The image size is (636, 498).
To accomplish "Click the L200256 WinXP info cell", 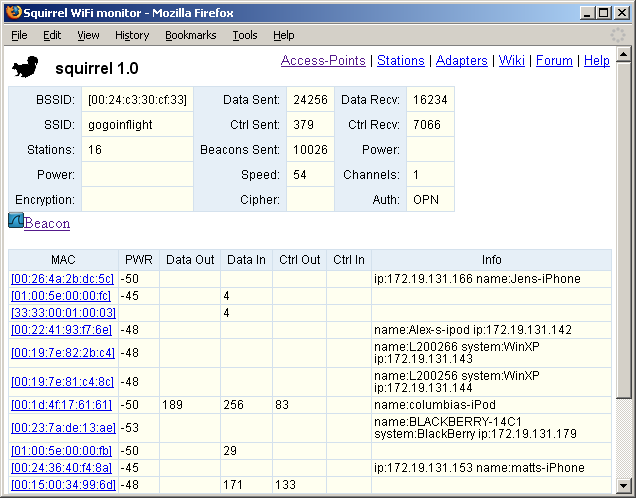I will point(491,382).
